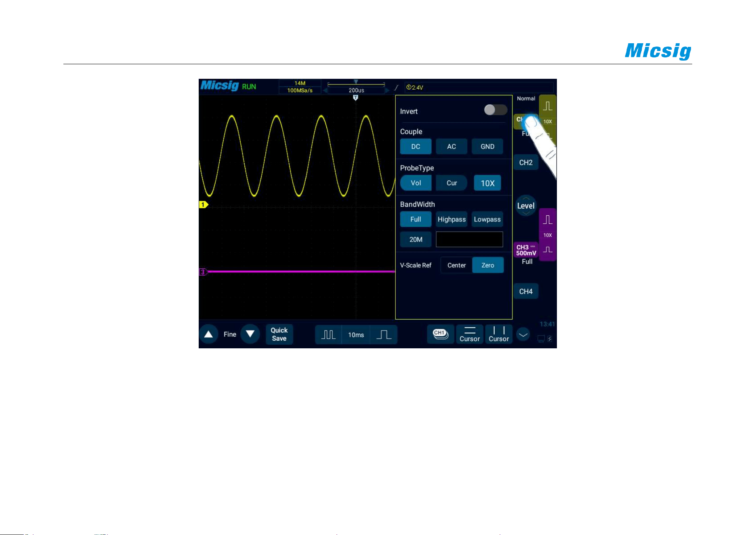
Task: Open the Normal trigger mode selector
Action: [x=526, y=99]
